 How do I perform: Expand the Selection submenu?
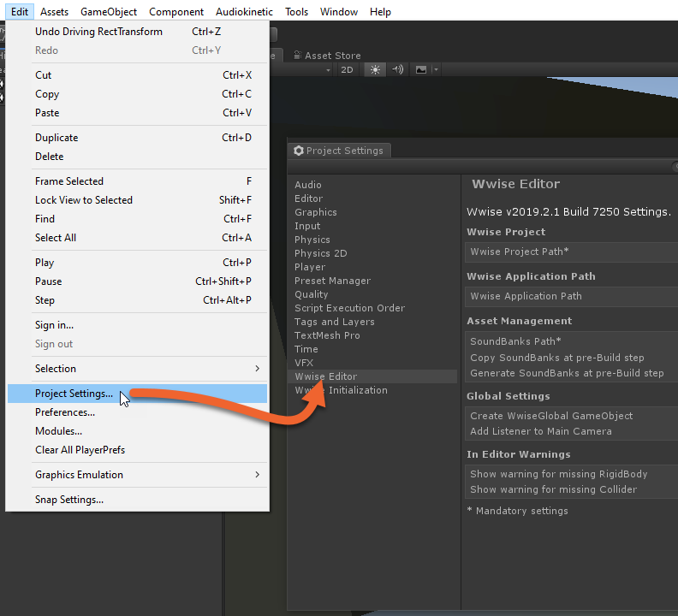tap(138, 369)
